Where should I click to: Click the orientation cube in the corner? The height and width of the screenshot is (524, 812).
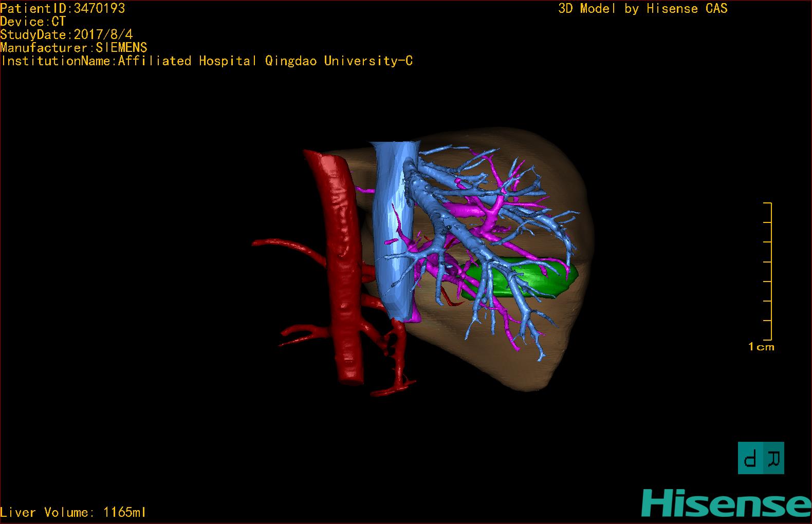click(x=761, y=458)
